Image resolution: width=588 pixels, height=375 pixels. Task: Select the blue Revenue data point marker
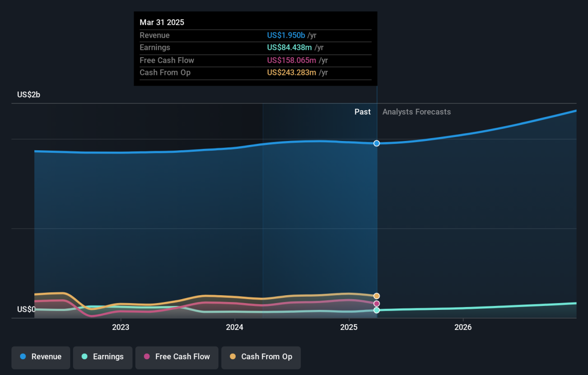point(377,143)
